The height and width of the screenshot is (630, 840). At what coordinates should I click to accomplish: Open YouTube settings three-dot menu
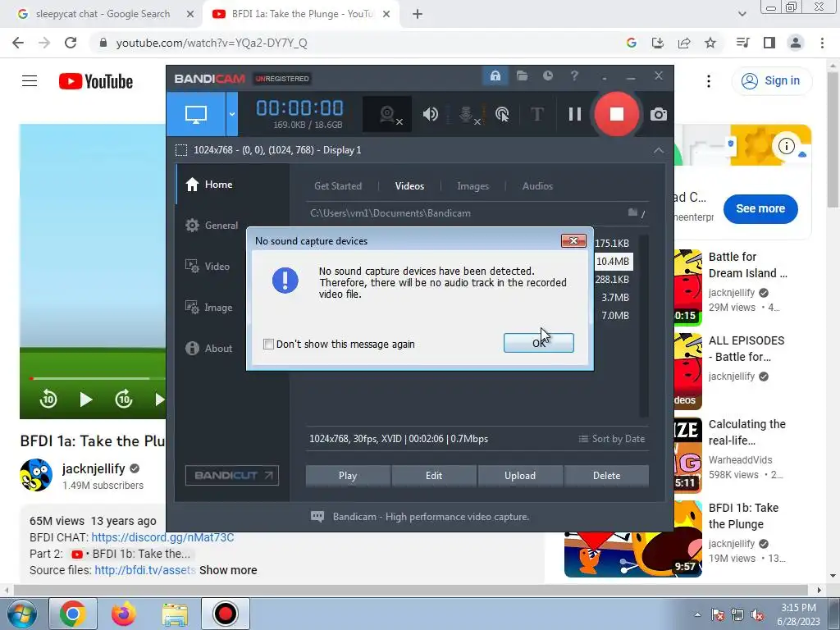[709, 81]
